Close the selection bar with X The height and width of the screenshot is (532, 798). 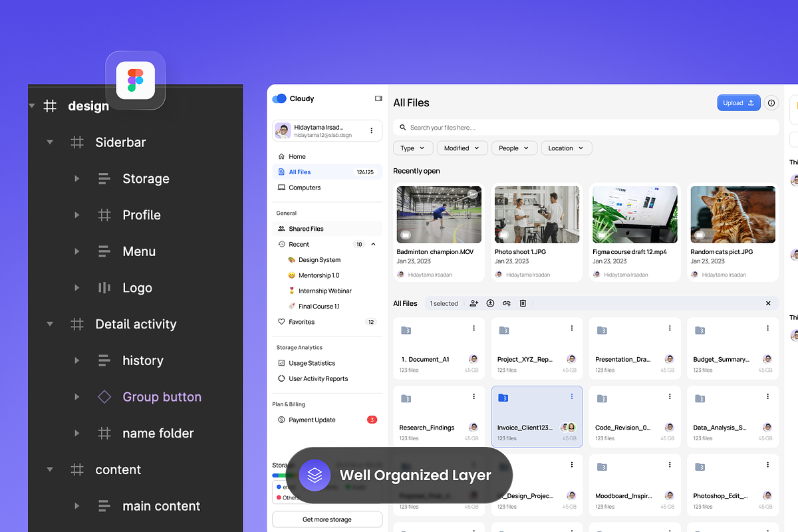pos(768,303)
